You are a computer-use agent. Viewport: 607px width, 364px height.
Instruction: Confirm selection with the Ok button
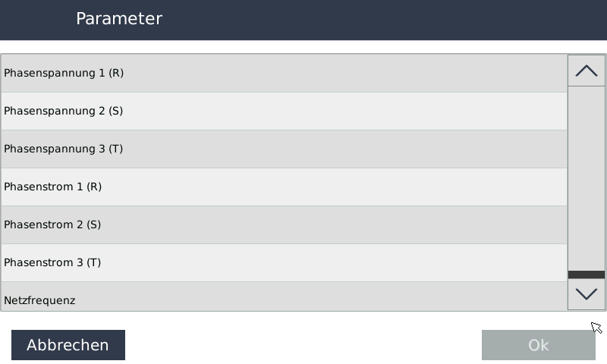click(538, 345)
